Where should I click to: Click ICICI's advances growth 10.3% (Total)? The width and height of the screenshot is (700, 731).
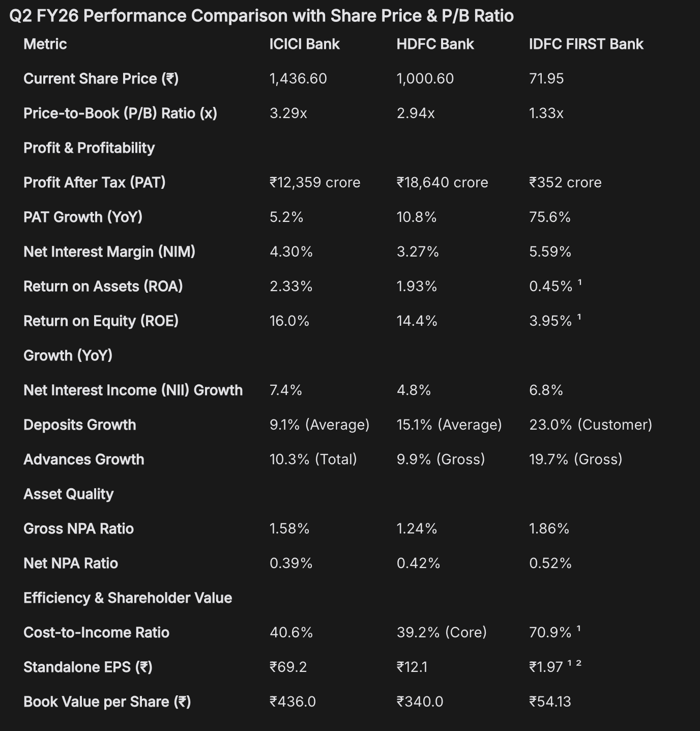[x=313, y=460]
